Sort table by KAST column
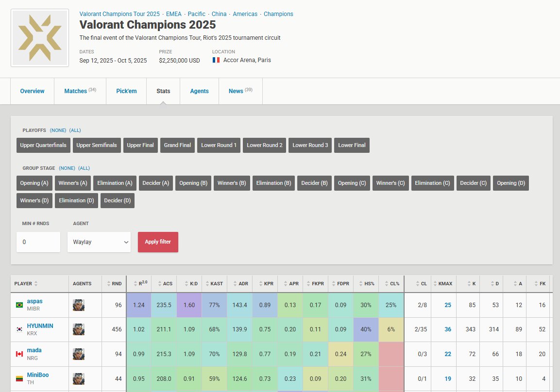 [215, 283]
